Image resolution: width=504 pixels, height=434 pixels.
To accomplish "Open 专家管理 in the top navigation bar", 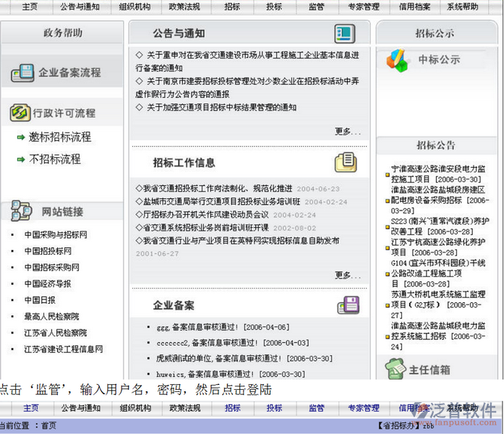I will (x=363, y=7).
